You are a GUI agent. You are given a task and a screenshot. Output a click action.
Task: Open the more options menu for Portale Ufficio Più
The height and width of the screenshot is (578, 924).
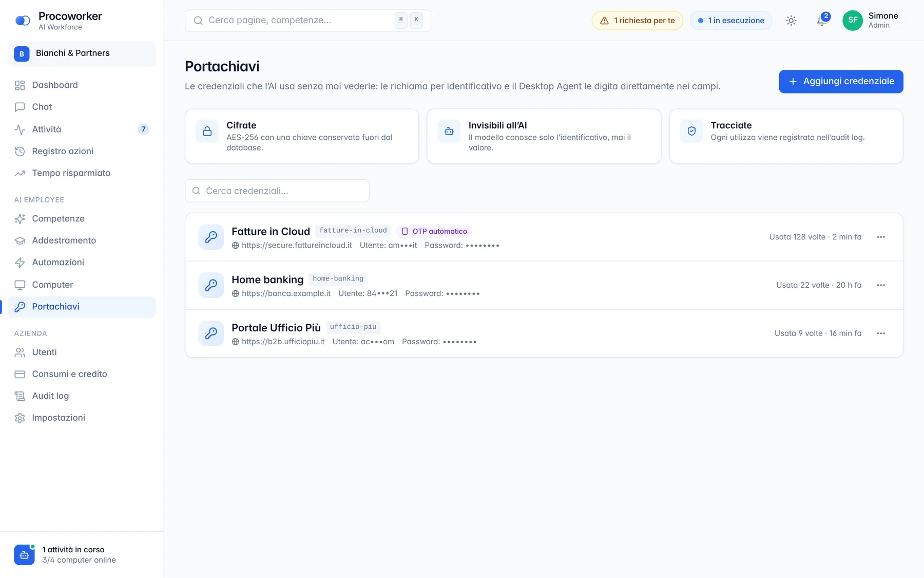[x=881, y=333]
